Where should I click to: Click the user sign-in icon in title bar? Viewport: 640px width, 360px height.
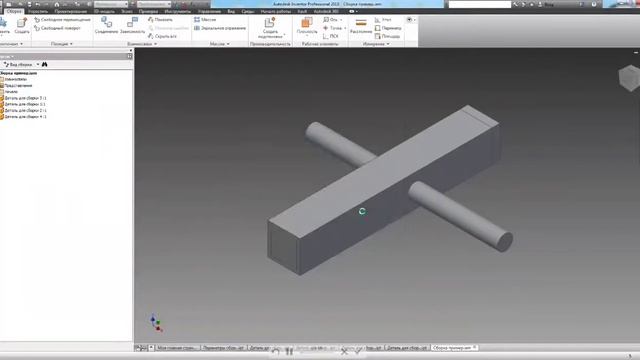pos(540,4)
